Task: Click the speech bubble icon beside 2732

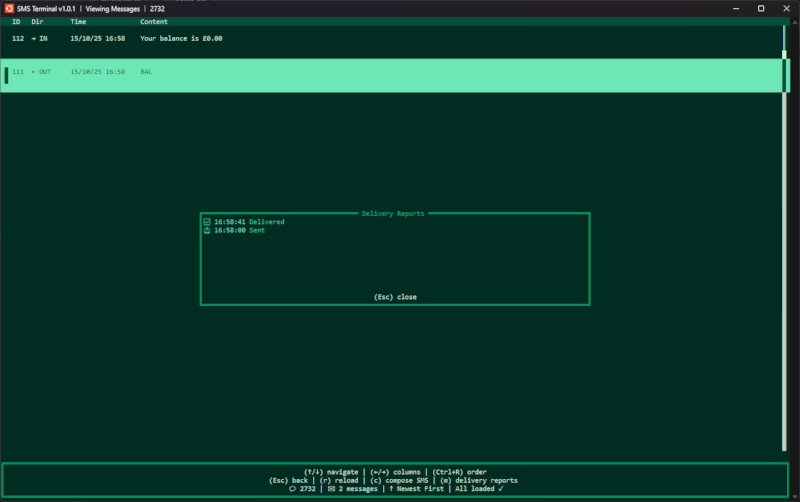Action: tap(293, 489)
